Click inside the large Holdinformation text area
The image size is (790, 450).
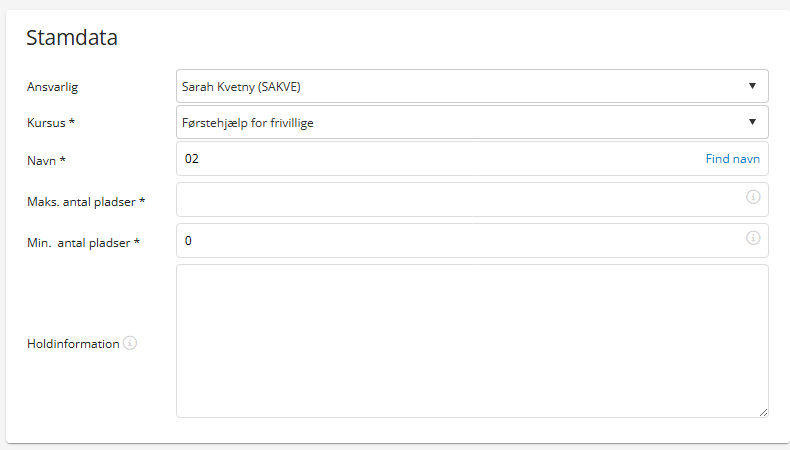[x=472, y=341]
